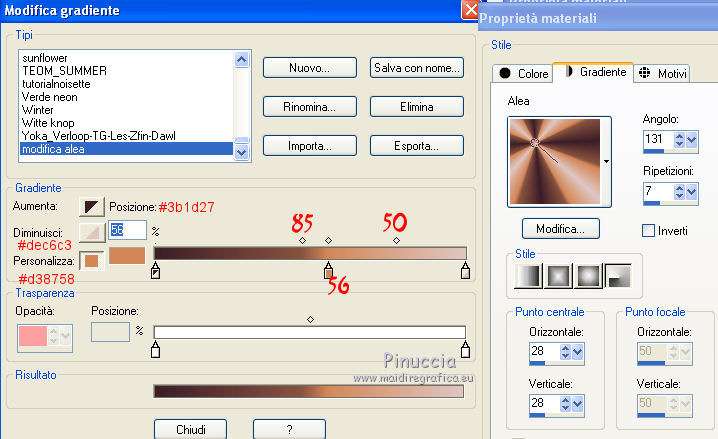Click the Risultato gradient preview bar
This screenshot has width=718, height=439.
pyautogui.click(x=309, y=391)
